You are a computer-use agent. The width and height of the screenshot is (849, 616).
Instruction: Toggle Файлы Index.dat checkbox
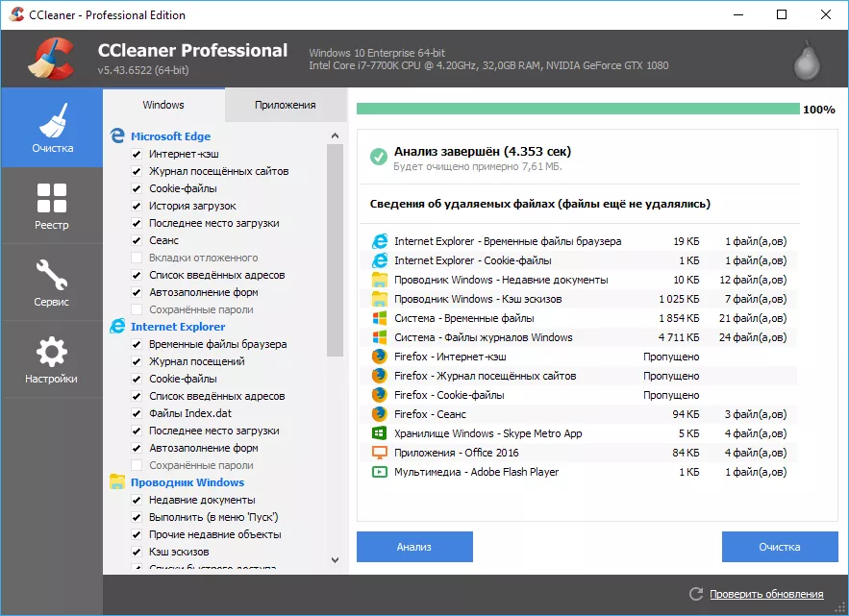(x=137, y=413)
